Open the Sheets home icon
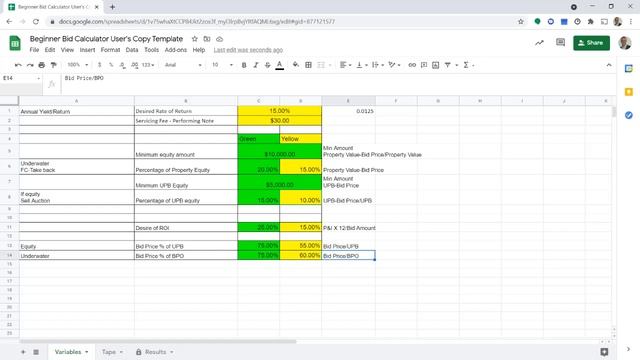 (x=15, y=43)
